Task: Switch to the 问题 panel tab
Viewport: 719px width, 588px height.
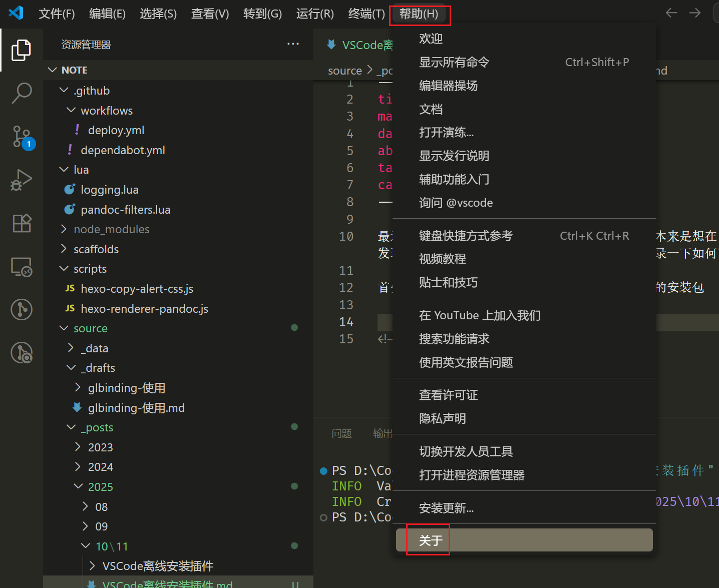Action: [x=341, y=433]
